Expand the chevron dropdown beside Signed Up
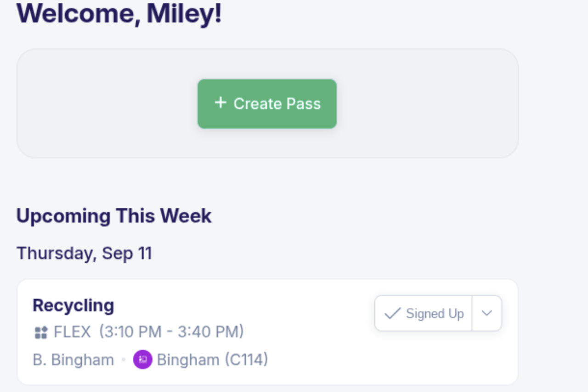The image size is (588, 392). (x=487, y=313)
